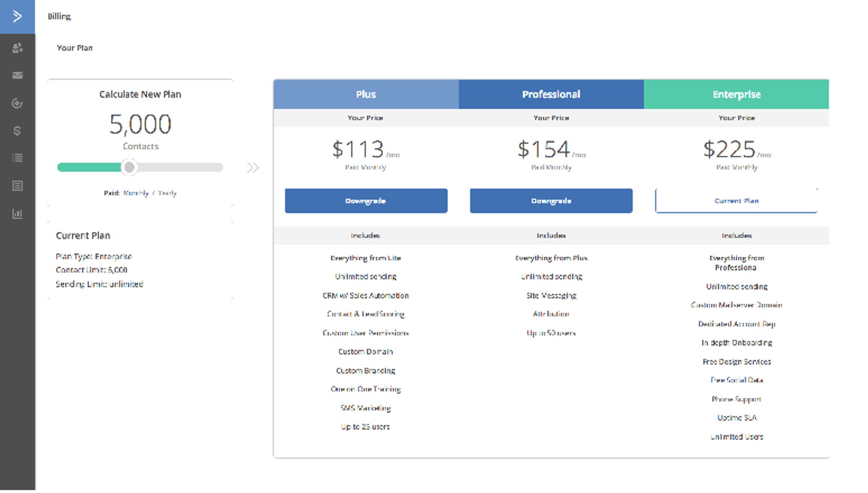Click the contacts slider handle
This screenshot has height=493, width=868.
pyautogui.click(x=129, y=168)
